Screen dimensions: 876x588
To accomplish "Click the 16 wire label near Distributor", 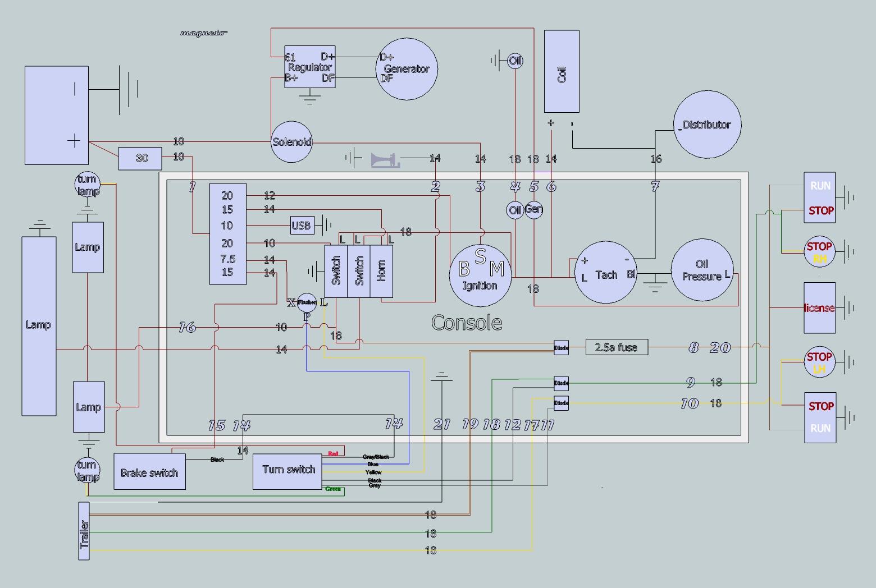I will coord(656,159).
